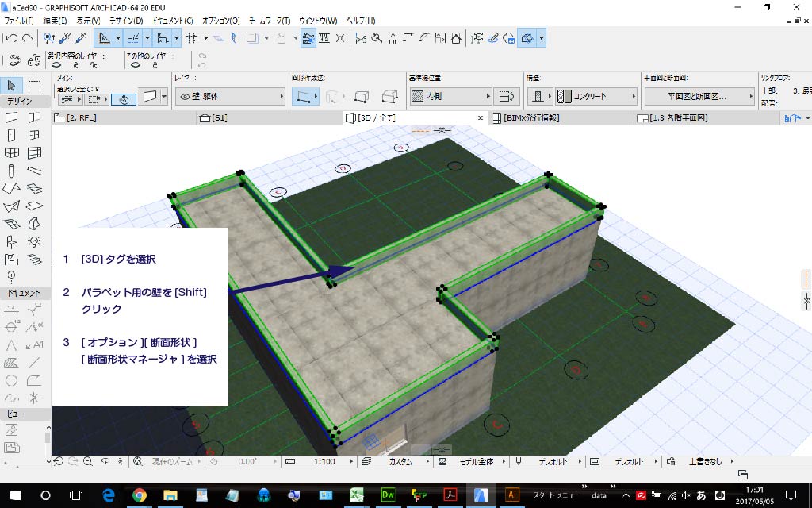Viewport: 812px width, 508px height.
Task: Choose the Roof tool in the toolbox
Action: click(11, 189)
